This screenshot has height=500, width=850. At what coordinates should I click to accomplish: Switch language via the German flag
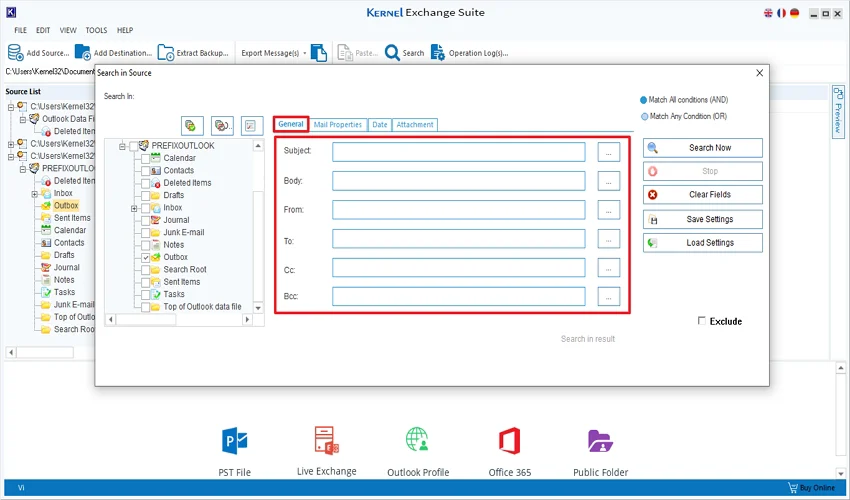pos(794,13)
